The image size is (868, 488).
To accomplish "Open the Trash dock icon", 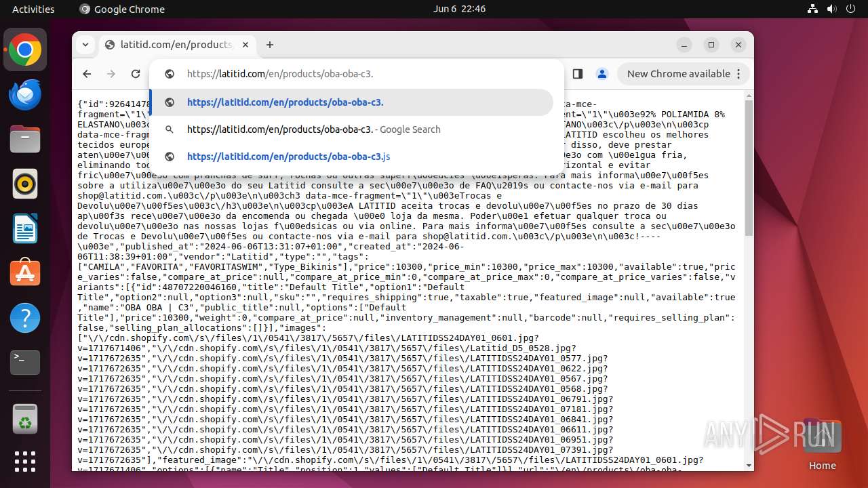I will point(25,419).
